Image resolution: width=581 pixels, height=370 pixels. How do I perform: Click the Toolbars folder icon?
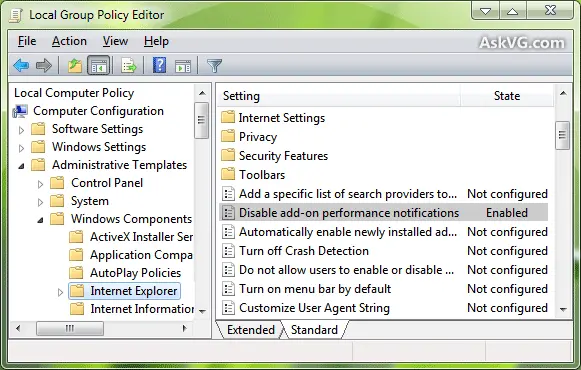click(x=228, y=174)
